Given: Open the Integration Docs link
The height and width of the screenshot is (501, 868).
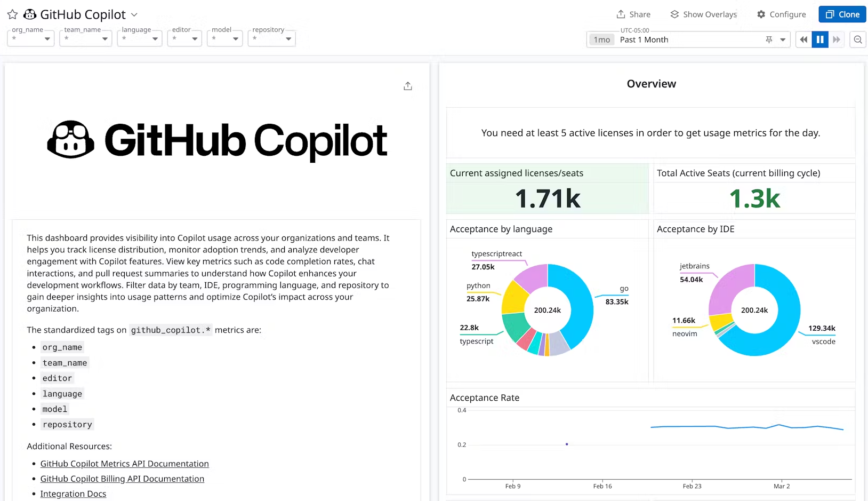Looking at the screenshot, I should pyautogui.click(x=73, y=494).
